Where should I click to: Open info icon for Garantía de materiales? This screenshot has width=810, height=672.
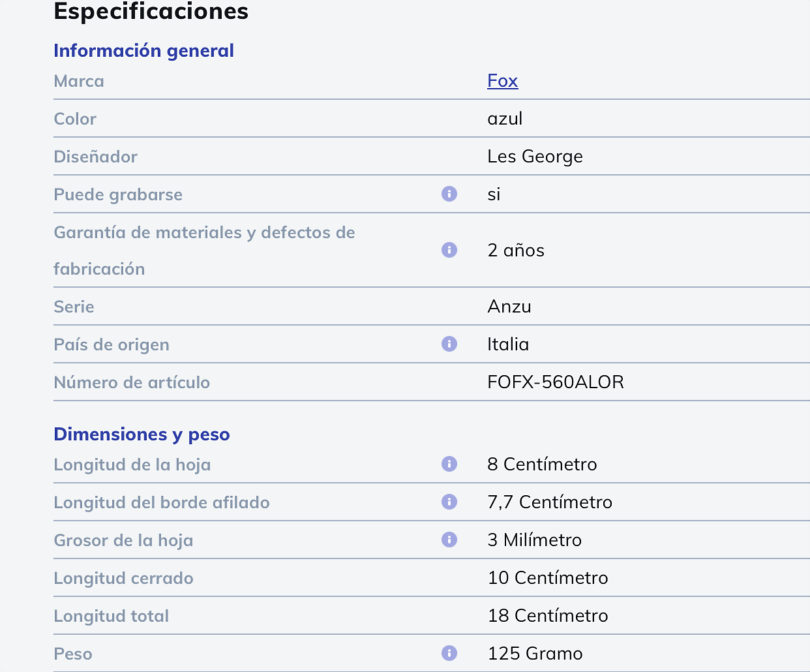point(449,250)
